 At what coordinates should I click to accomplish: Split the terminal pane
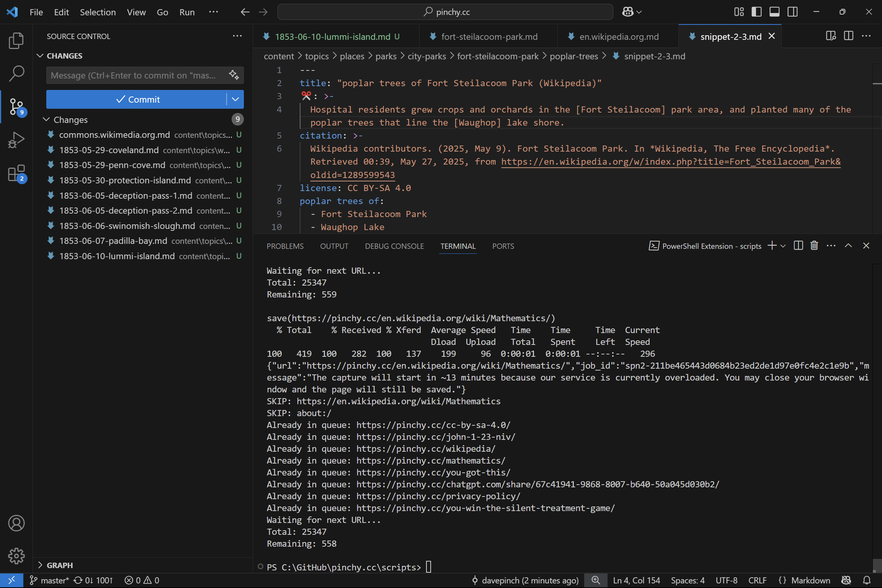pyautogui.click(x=798, y=246)
